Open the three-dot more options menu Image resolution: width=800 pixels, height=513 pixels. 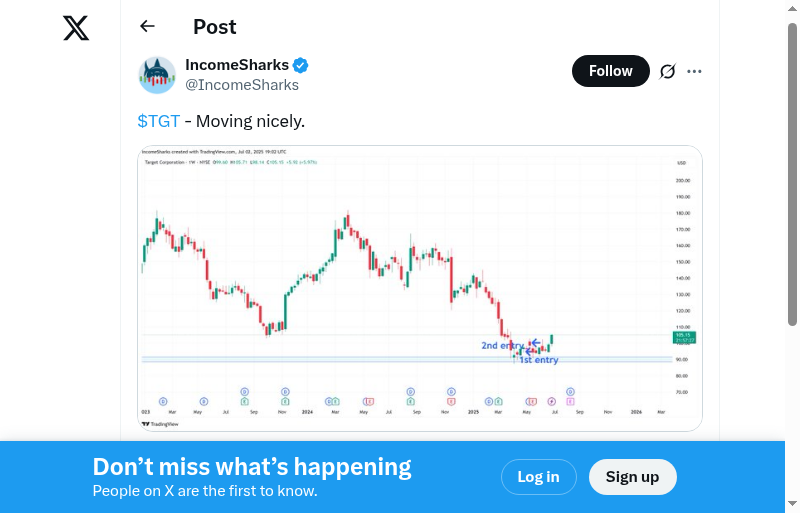(x=695, y=71)
